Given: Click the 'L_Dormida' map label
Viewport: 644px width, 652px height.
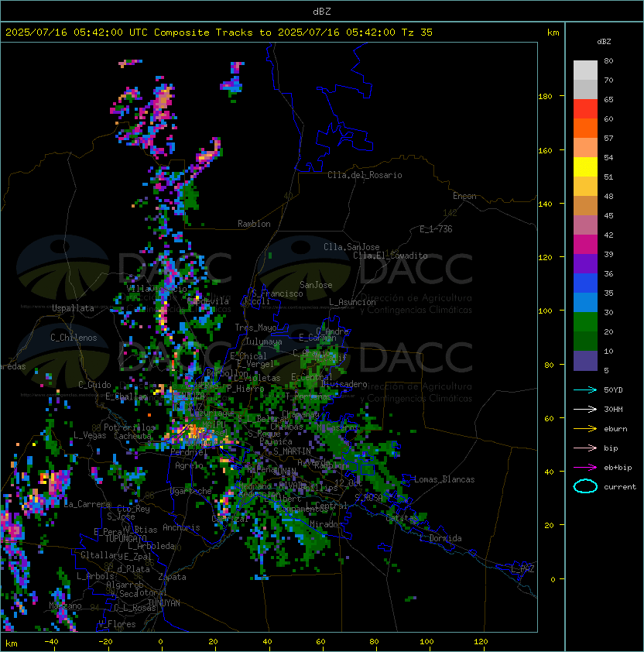Looking at the screenshot, I should (440, 538).
